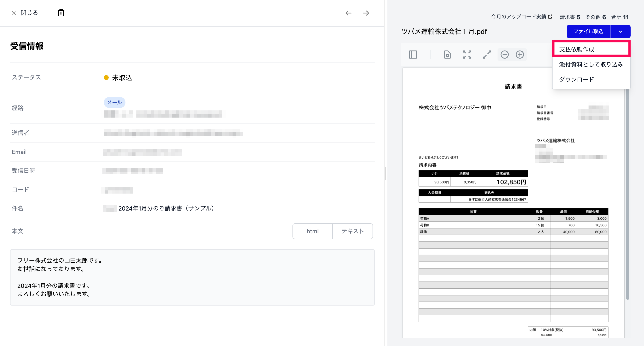Image resolution: width=644 pixels, height=346 pixels.
Task: Click みずほ銀行大崎支店普通預金1234567 text
Action: (497, 199)
